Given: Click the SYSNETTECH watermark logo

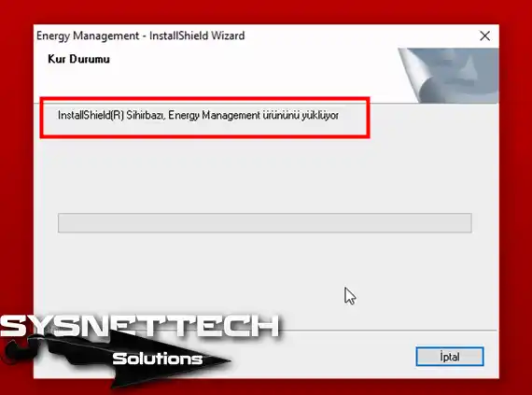Looking at the screenshot, I should pyautogui.click(x=139, y=326).
